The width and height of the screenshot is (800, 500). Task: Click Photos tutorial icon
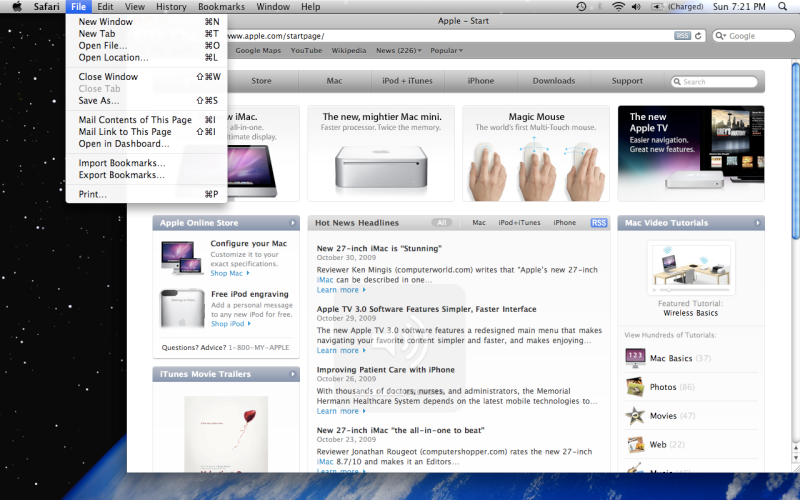635,387
